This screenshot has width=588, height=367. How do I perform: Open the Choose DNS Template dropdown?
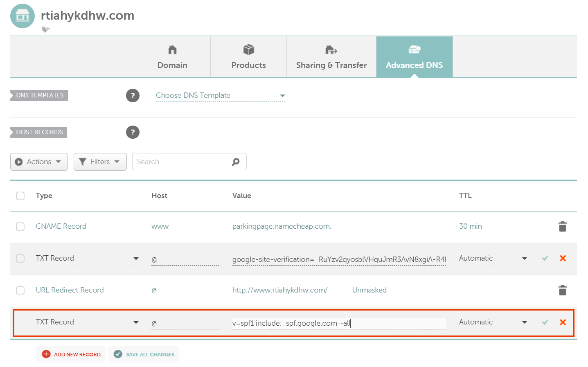[220, 95]
